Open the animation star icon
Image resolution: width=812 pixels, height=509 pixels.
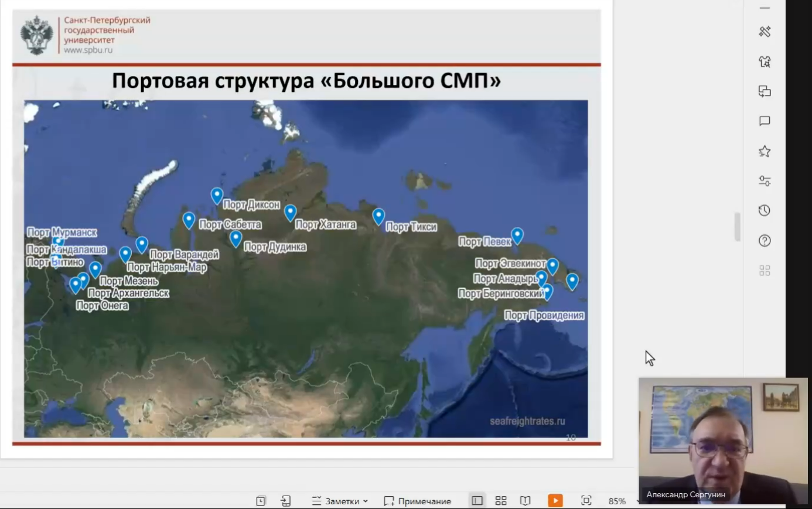click(765, 152)
